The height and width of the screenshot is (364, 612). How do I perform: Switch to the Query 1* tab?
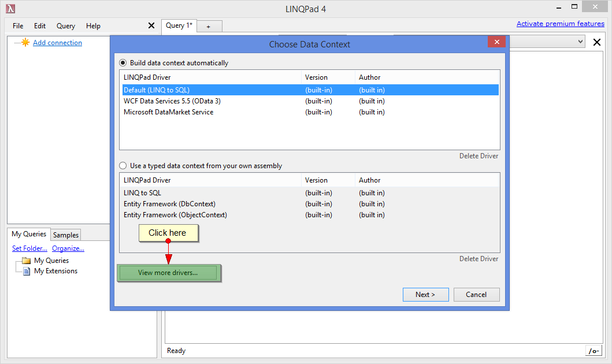(x=179, y=26)
